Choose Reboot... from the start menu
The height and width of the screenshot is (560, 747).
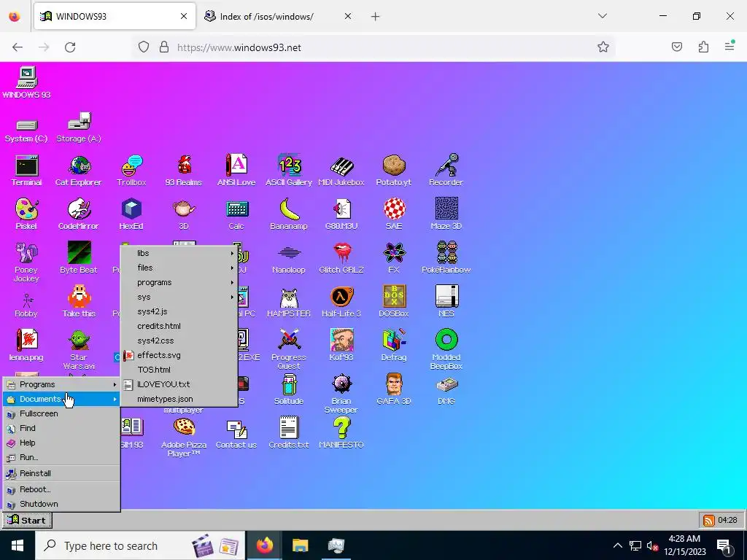click(61, 489)
